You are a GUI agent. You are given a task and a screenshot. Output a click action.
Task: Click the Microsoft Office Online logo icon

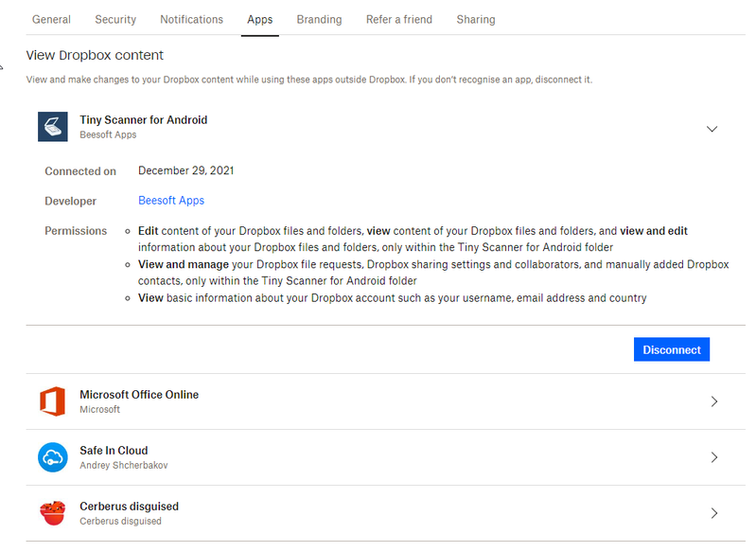pyautogui.click(x=52, y=401)
